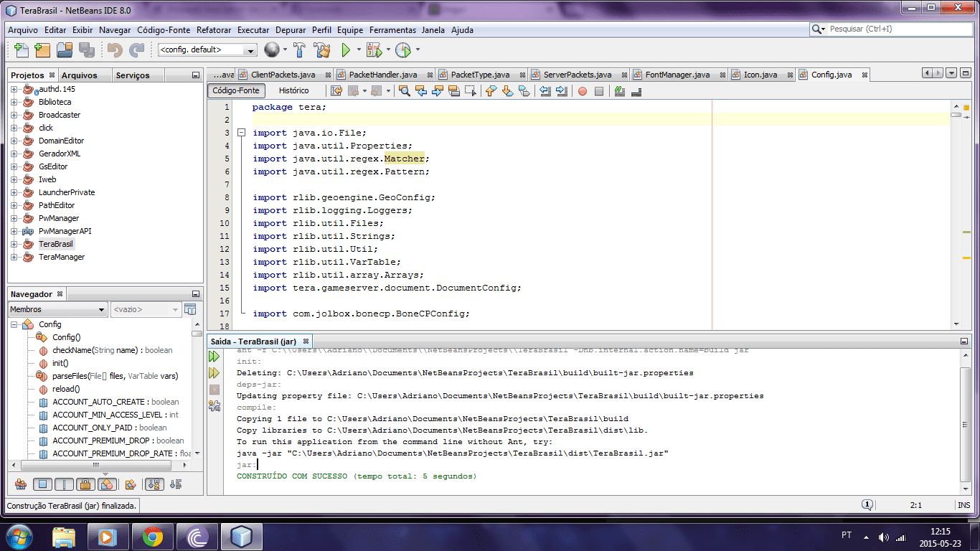Switch to the PacketHandler.java tab
Screen dimensions: 980x551
pyautogui.click(x=382, y=75)
